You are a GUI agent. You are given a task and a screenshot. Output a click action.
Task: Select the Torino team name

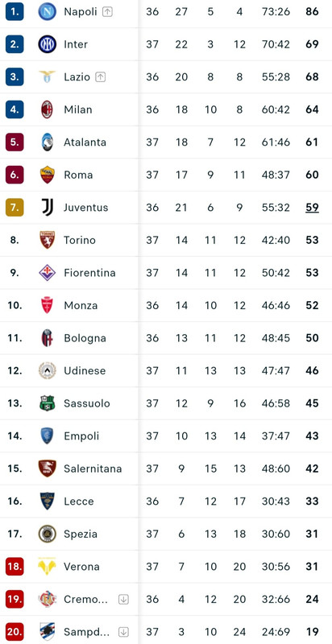[80, 240]
